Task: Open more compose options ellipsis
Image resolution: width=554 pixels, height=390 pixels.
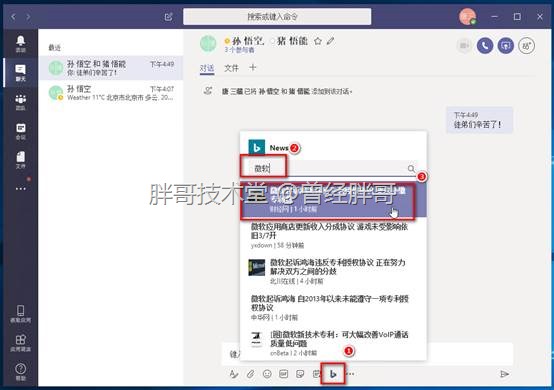Action: point(350,374)
